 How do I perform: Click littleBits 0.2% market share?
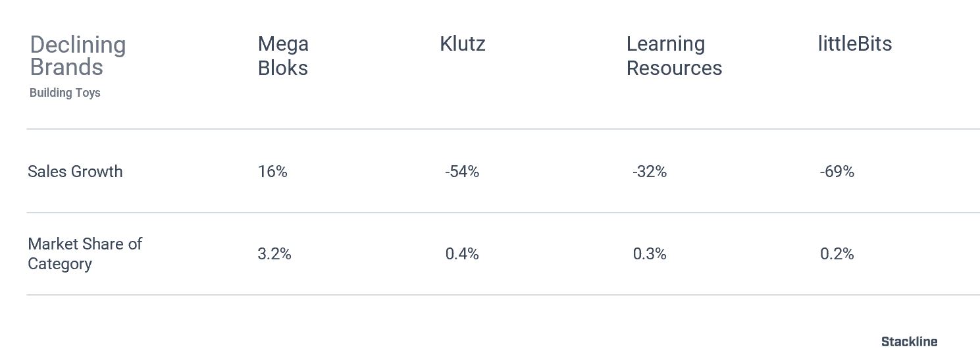837,254
